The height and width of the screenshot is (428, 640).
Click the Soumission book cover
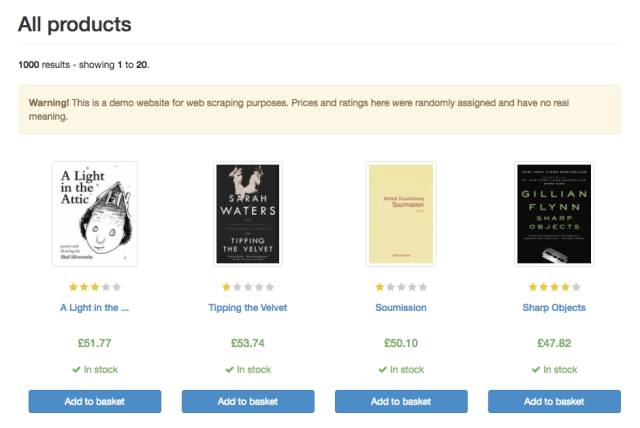[x=400, y=214]
